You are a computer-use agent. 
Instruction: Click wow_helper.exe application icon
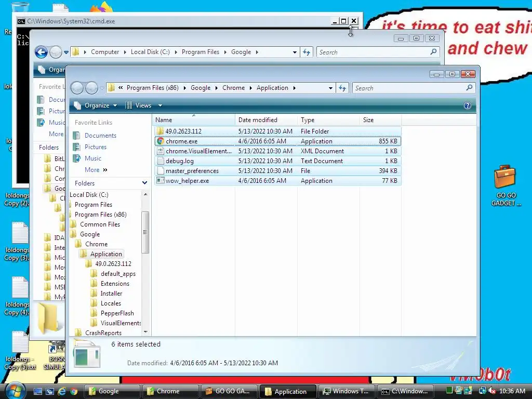click(x=160, y=180)
